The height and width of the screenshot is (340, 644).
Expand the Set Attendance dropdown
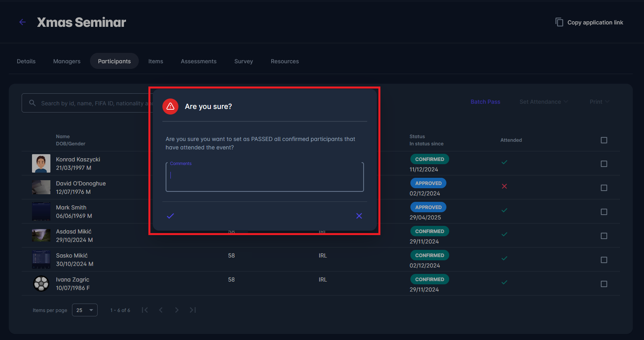click(544, 102)
